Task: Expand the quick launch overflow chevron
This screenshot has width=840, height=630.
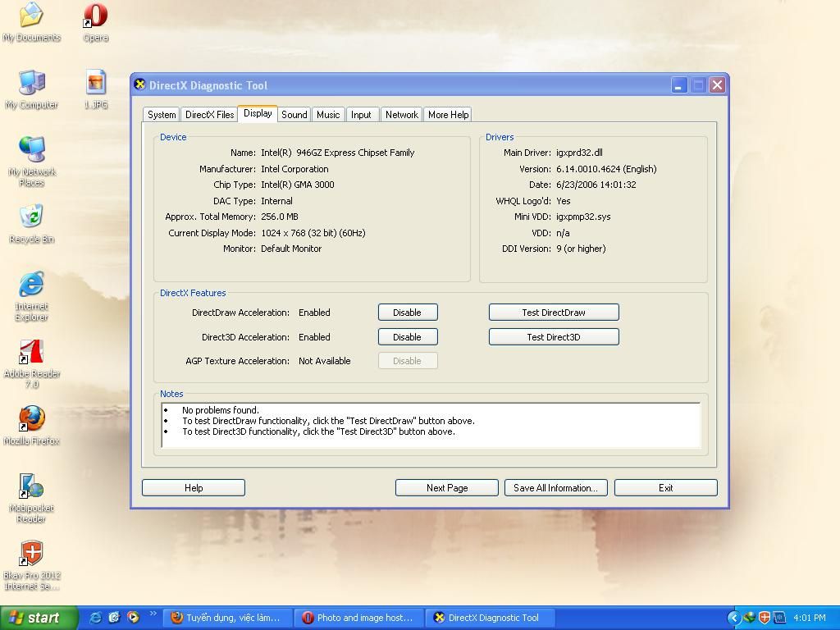Action: (153, 614)
